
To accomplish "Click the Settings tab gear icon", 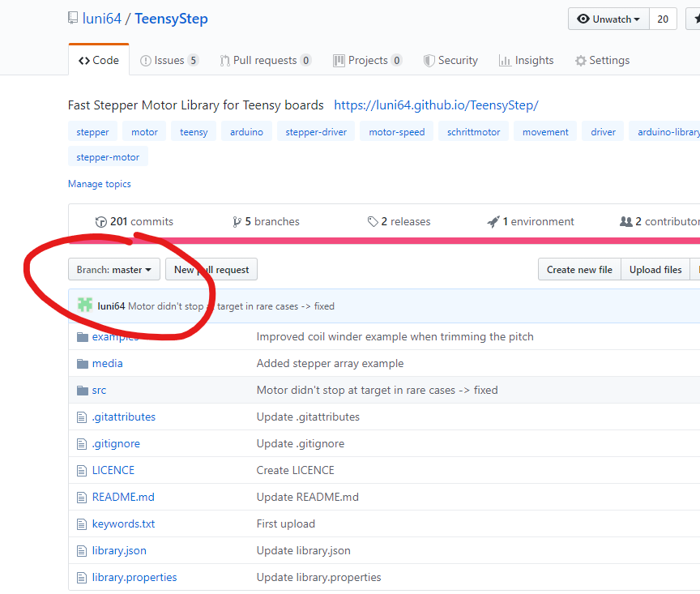I will point(580,61).
